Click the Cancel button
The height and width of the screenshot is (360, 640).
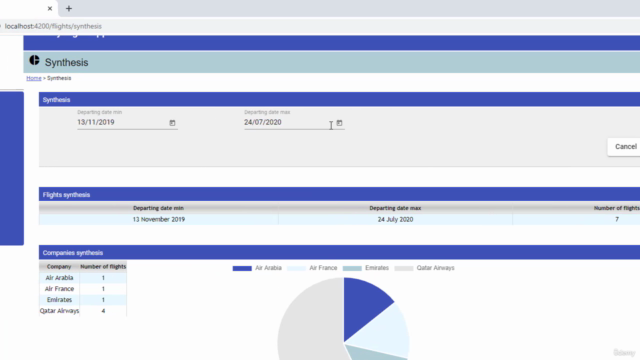pyautogui.click(x=625, y=147)
